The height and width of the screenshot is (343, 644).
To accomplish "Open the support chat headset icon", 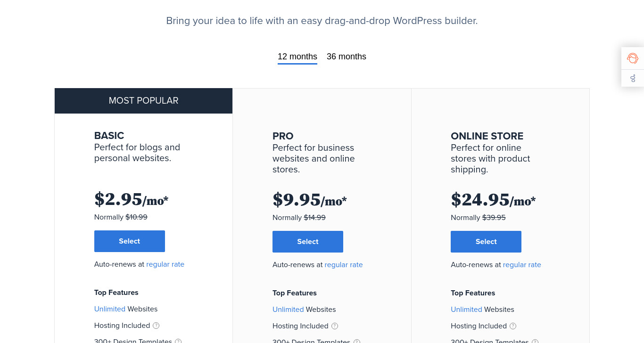I will tap(633, 58).
